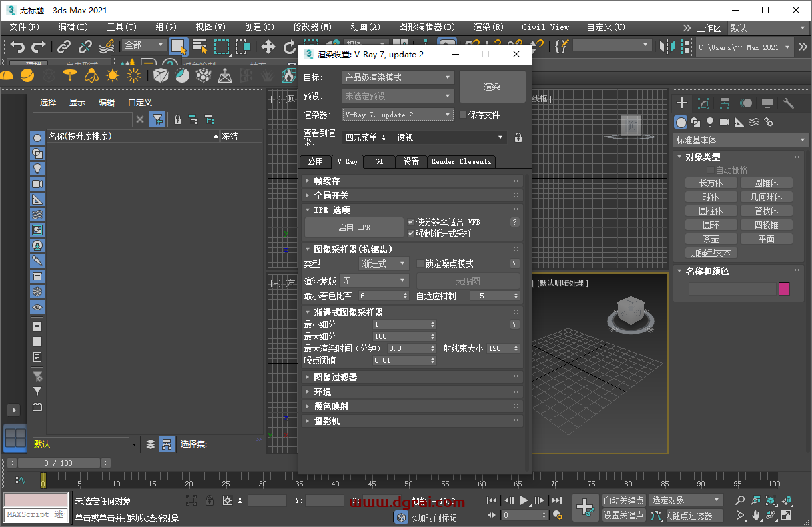Viewport: 812px width, 527px height.
Task: Select the Systems gears category icon
Action: click(x=769, y=122)
